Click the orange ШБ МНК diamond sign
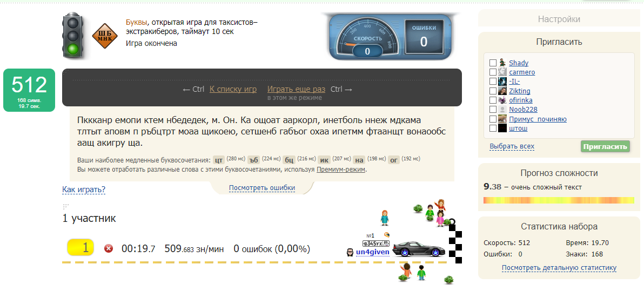The height and width of the screenshot is (291, 644). click(105, 36)
